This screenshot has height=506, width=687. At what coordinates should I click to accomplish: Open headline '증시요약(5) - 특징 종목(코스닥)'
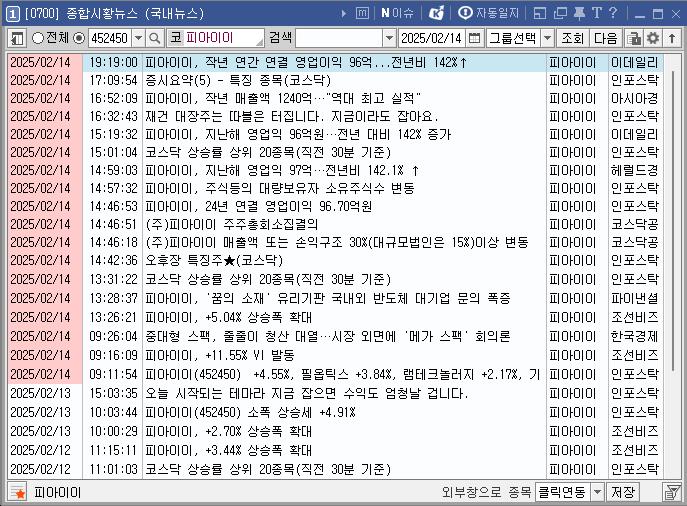238,81
